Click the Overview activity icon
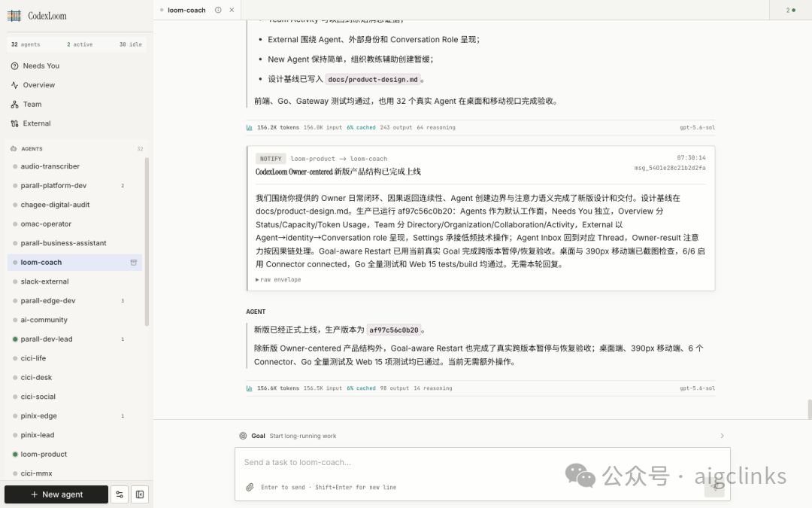This screenshot has width=812, height=508. [x=14, y=85]
